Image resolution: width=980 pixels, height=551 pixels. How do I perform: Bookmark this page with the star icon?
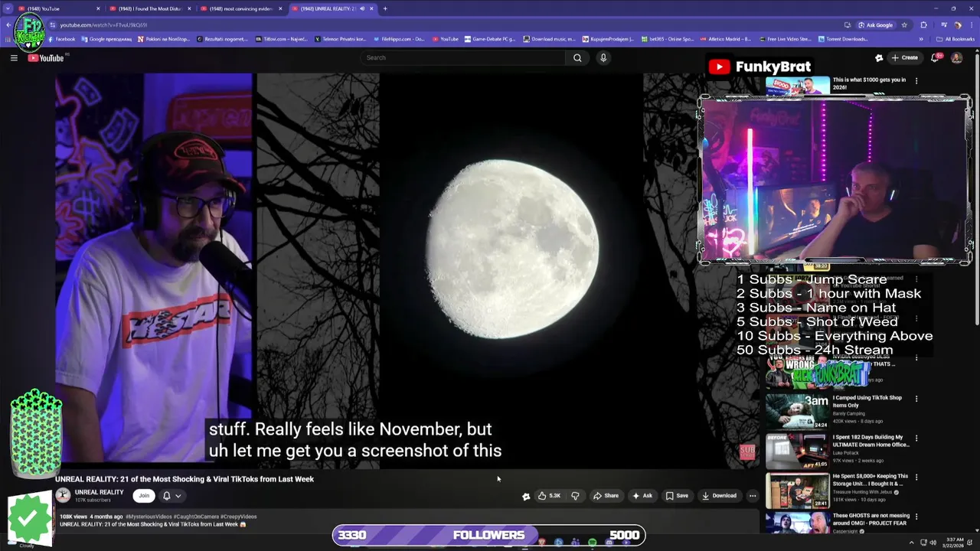(x=904, y=24)
